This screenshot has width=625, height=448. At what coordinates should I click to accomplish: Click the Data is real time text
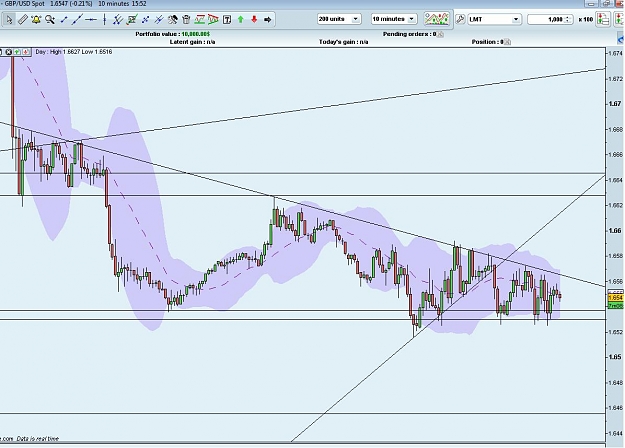(38, 439)
